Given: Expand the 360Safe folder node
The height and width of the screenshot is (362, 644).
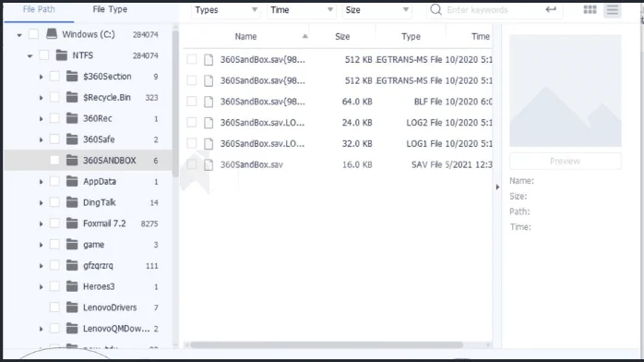Looking at the screenshot, I should pyautogui.click(x=41, y=139).
